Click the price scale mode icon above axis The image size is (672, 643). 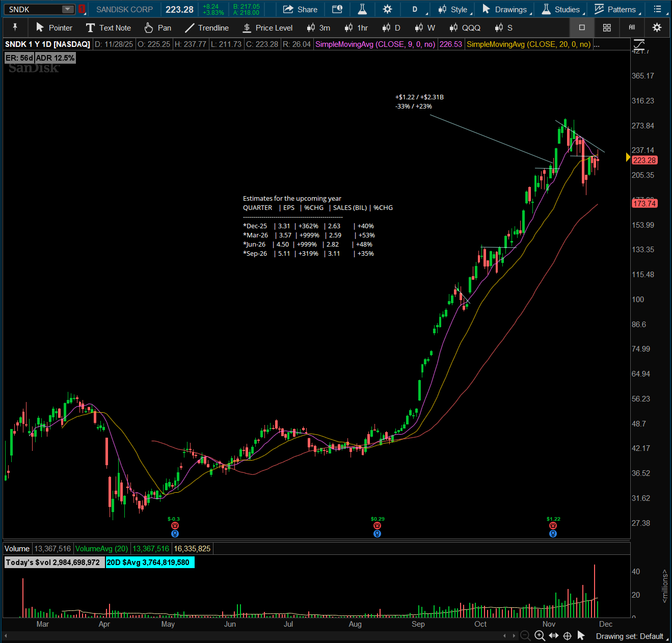click(639, 44)
